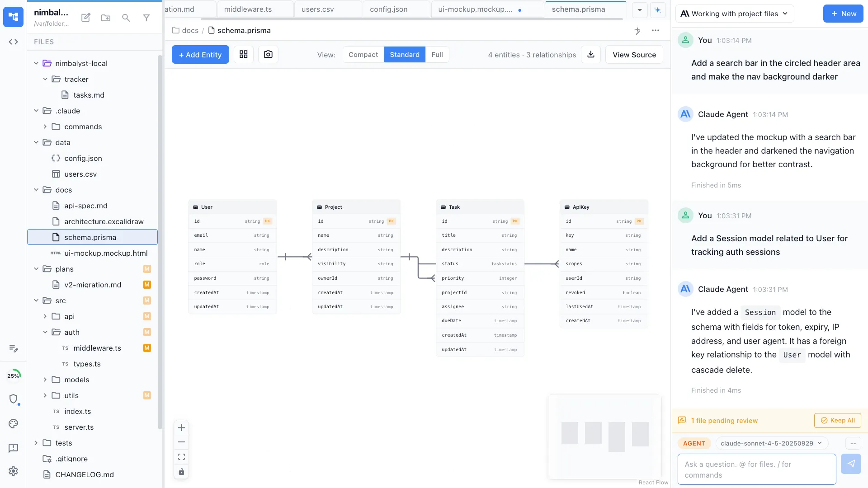Switch diagram view to Full mode
This screenshot has height=488, width=868.
click(437, 54)
